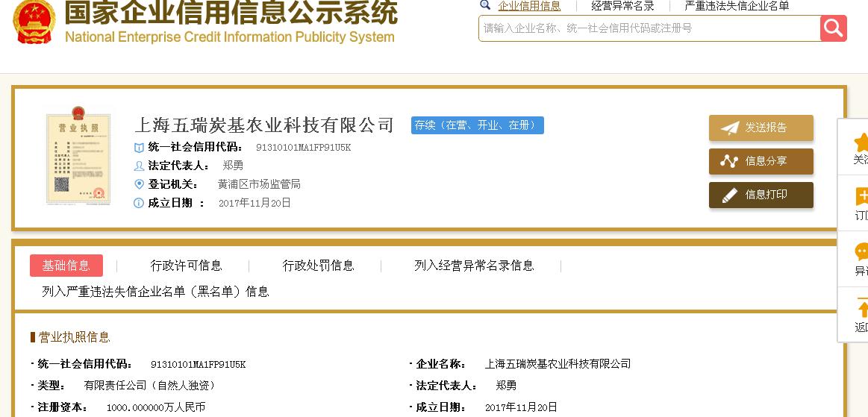Open the 列入严重违法失信企业名单(黑名单)信息 tab
Screen dimensions: 868x417
155,292
